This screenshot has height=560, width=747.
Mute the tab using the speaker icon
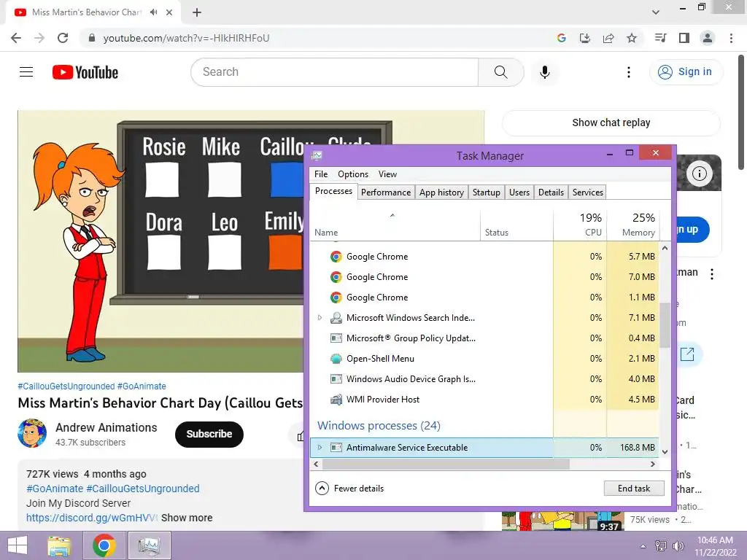click(x=153, y=12)
